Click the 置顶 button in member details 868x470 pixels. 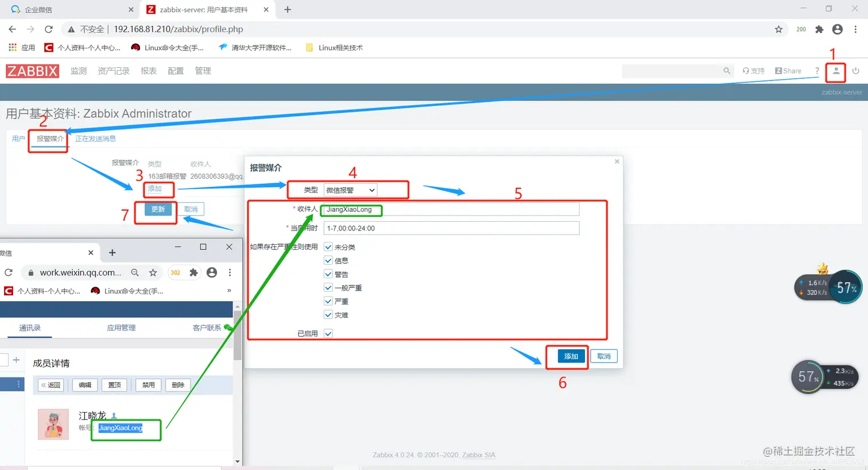tap(115, 385)
